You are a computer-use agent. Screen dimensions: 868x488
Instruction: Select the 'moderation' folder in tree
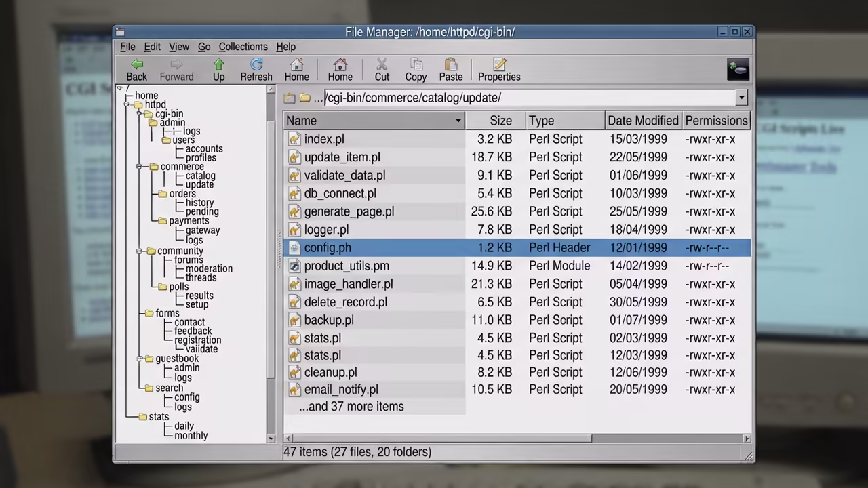pyautogui.click(x=209, y=268)
